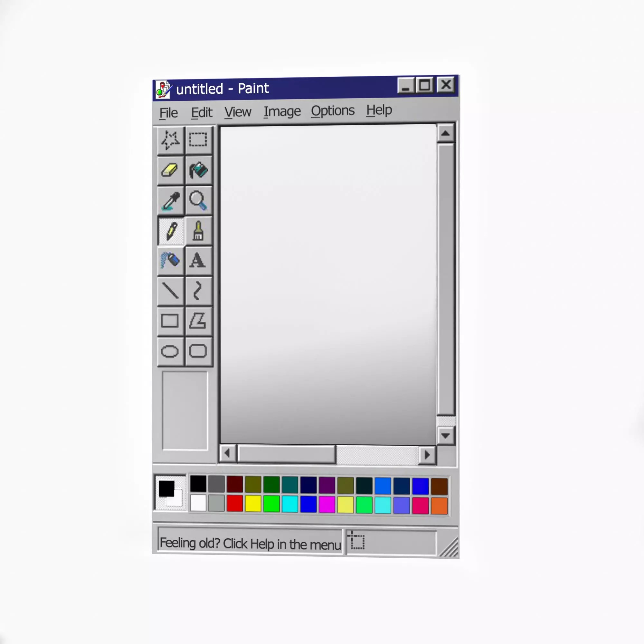The width and height of the screenshot is (644, 644).
Task: Select the Magnifier tool
Action: [198, 200]
